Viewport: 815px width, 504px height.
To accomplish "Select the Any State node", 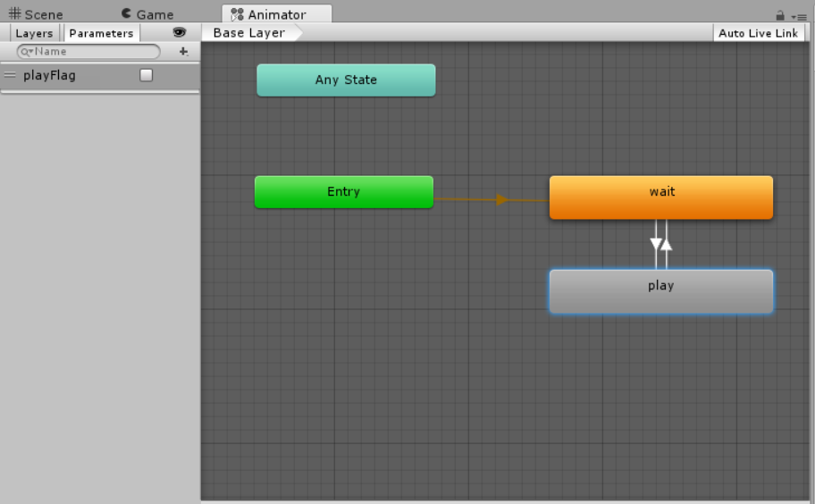I will [346, 80].
